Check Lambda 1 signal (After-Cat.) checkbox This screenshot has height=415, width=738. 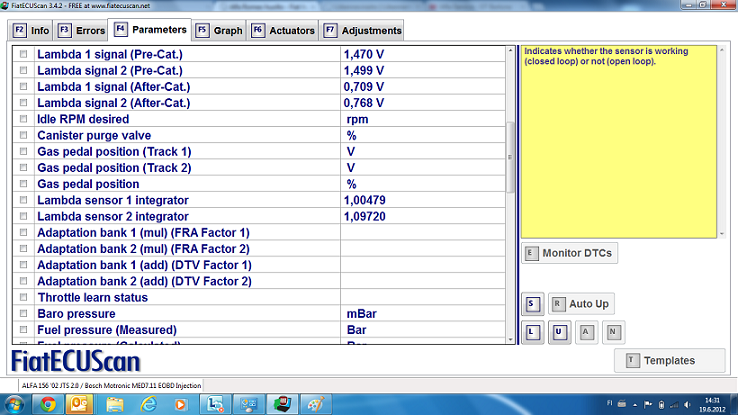point(24,87)
